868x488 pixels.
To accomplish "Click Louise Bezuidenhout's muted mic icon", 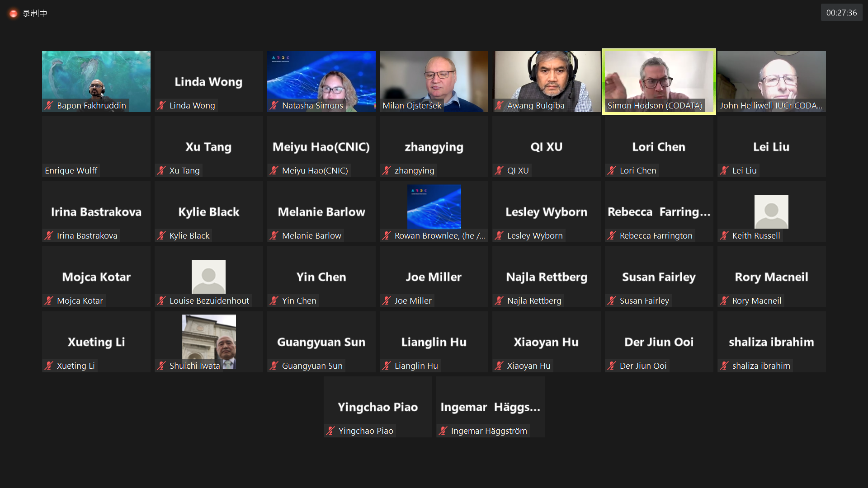I will point(161,300).
